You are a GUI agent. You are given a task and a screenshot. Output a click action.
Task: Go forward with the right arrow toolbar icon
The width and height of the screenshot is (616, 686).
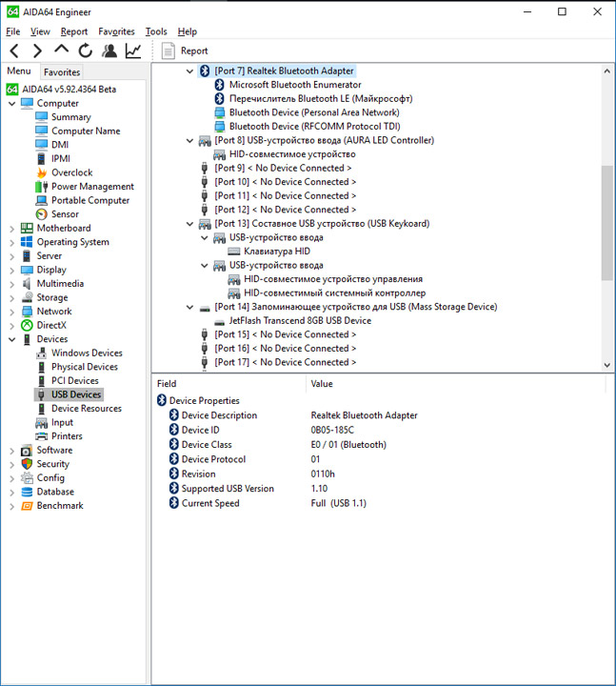[x=37, y=50]
